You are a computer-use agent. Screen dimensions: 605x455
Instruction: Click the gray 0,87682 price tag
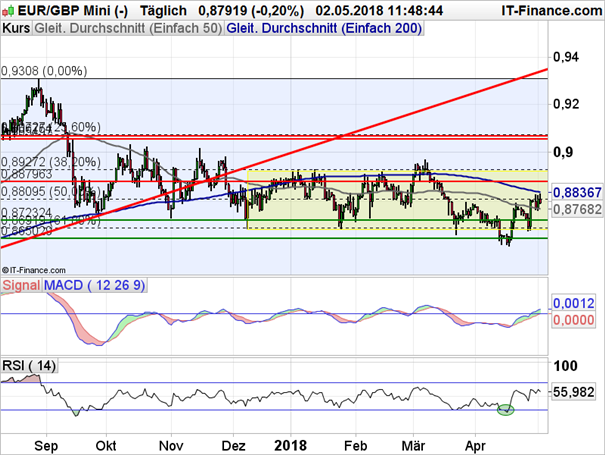click(577, 209)
